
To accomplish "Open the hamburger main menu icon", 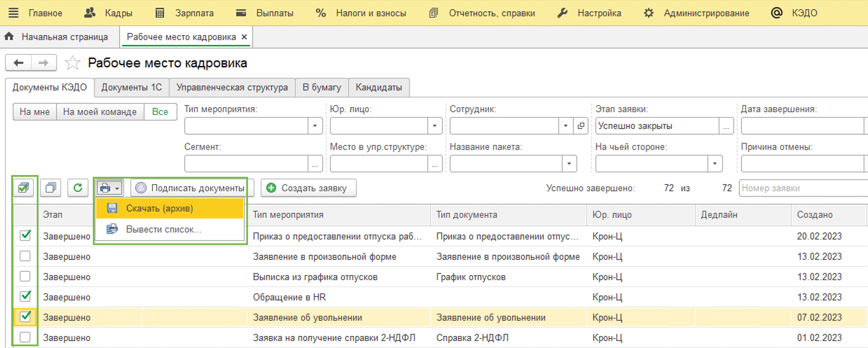I will (x=13, y=13).
